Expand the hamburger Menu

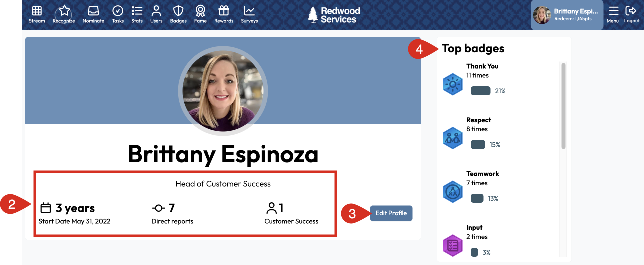(x=613, y=11)
